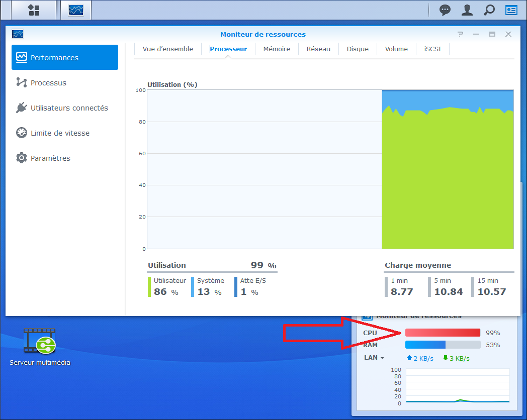Open the Processus section

(x=48, y=83)
